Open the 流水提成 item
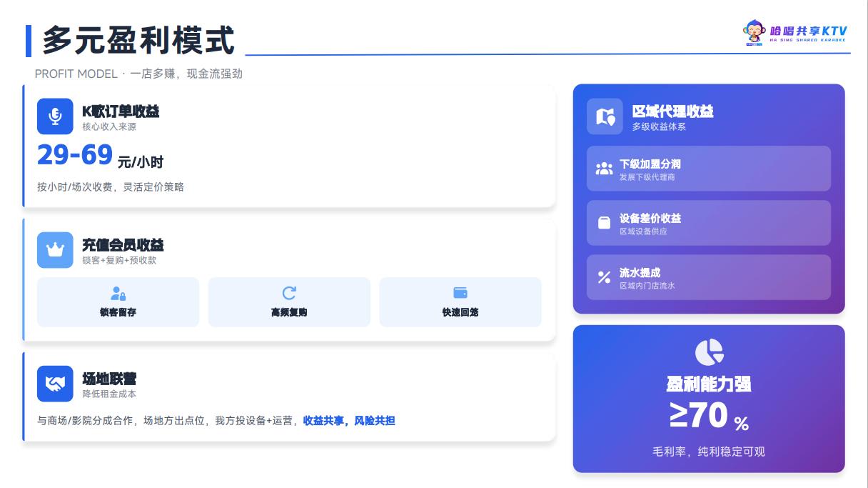Image resolution: width=868 pixels, height=488 pixels. (x=709, y=277)
